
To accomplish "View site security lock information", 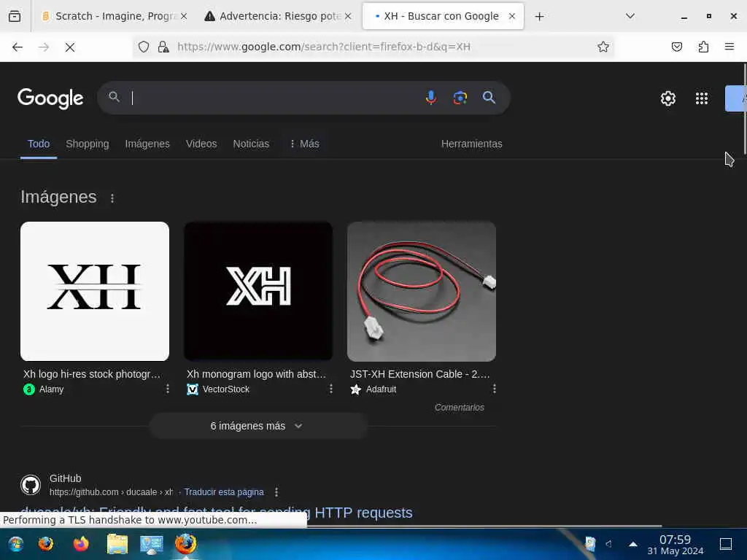I will (163, 47).
